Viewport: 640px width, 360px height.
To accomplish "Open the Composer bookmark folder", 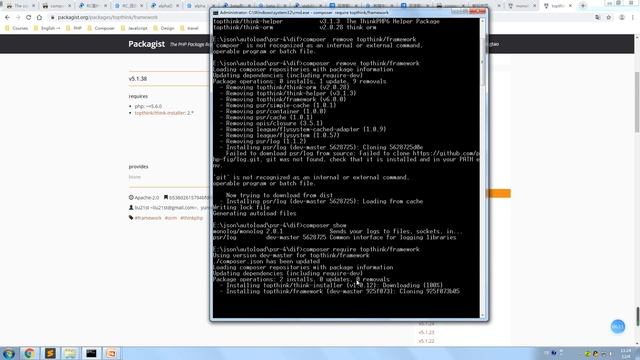I will 101,28.
